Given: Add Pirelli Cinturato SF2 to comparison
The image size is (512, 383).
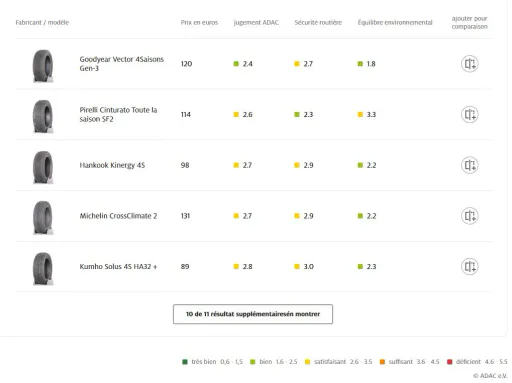Looking at the screenshot, I should pos(470,114).
